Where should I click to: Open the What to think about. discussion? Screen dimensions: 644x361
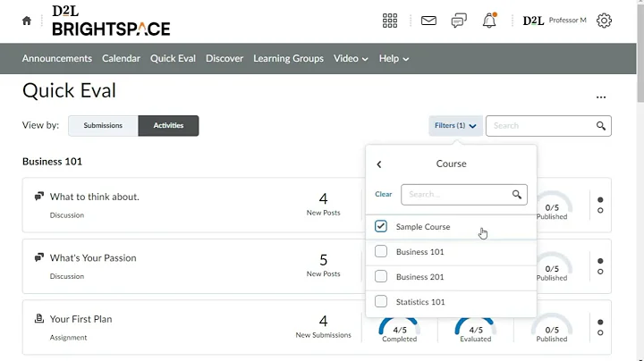point(95,197)
